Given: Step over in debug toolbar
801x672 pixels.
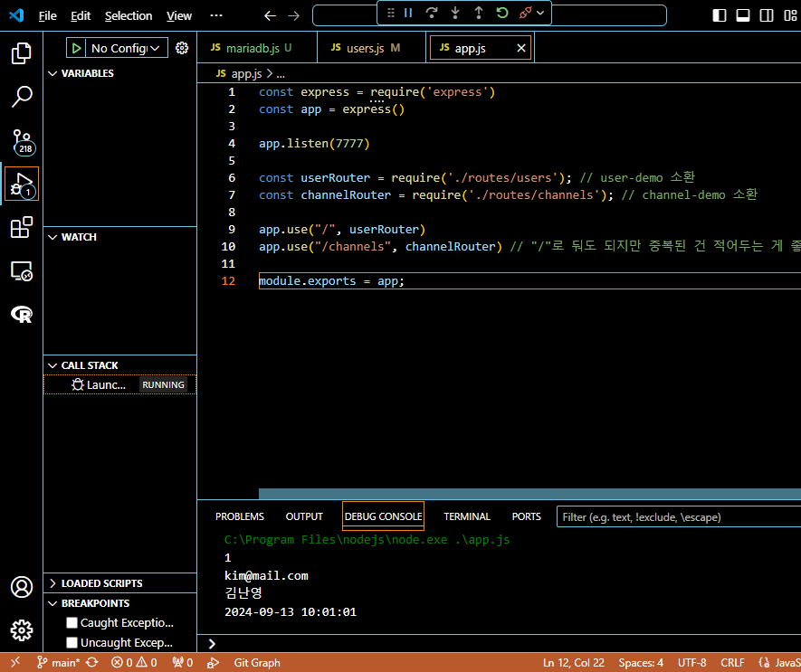Looking at the screenshot, I should tap(432, 13).
